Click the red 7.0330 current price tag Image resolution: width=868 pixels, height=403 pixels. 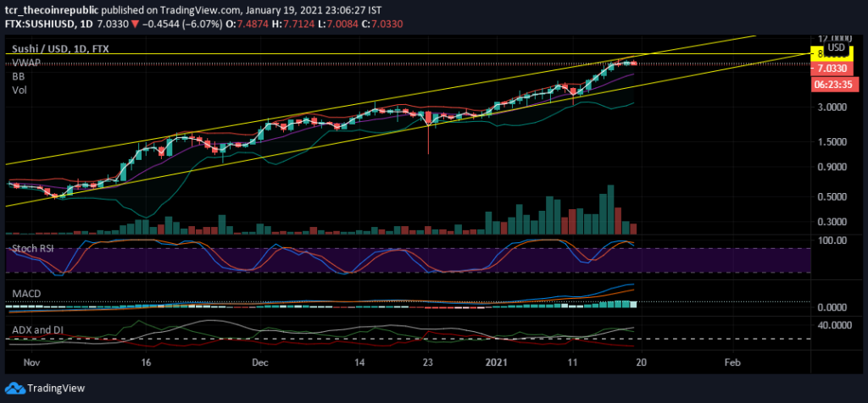(x=831, y=69)
